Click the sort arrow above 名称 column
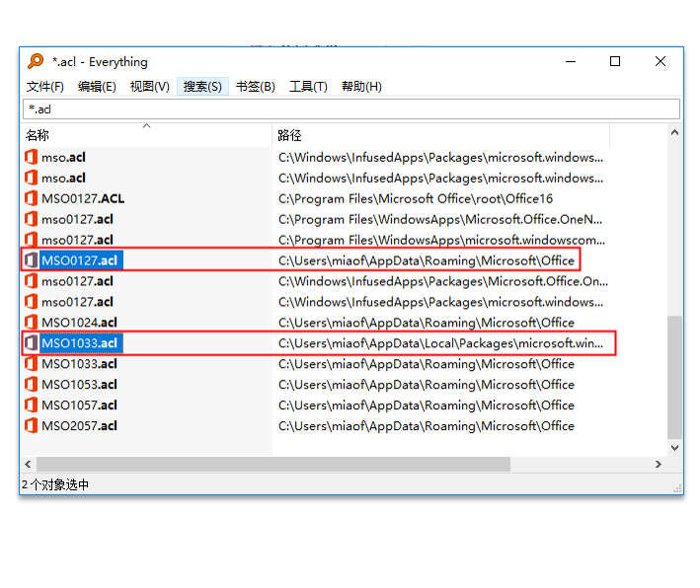Viewport: 700px width, 588px height. tap(146, 126)
